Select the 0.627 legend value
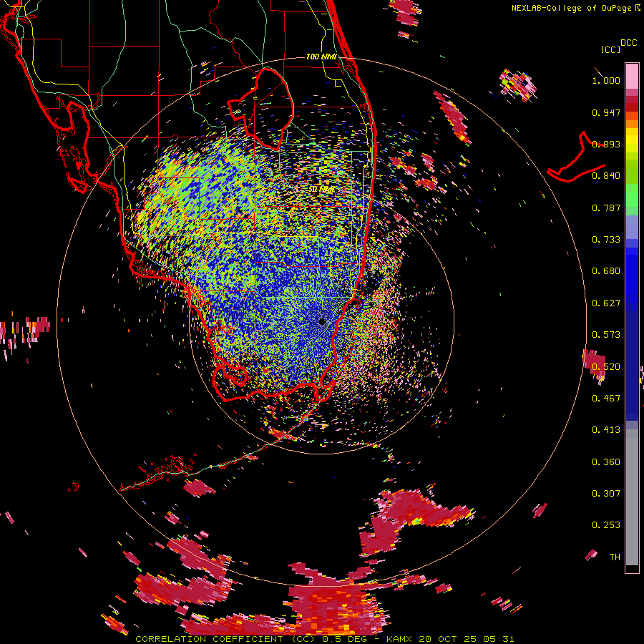Screen dimensions: 644x644 pyautogui.click(x=606, y=303)
